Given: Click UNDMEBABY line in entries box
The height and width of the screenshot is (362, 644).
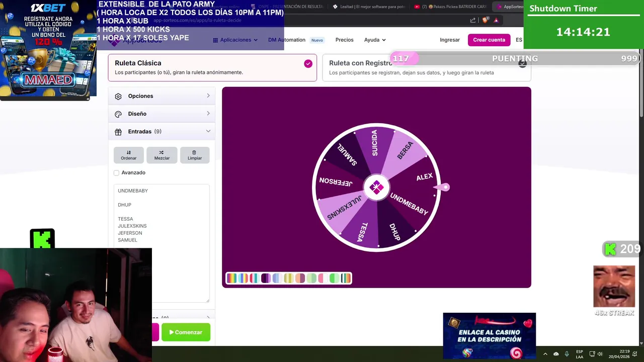Looking at the screenshot, I should click(133, 191).
